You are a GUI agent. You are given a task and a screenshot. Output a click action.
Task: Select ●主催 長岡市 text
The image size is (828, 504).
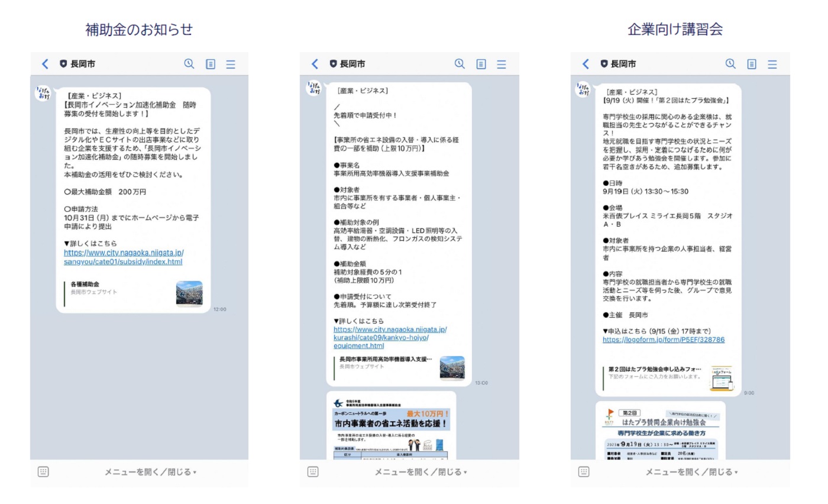[x=625, y=315]
